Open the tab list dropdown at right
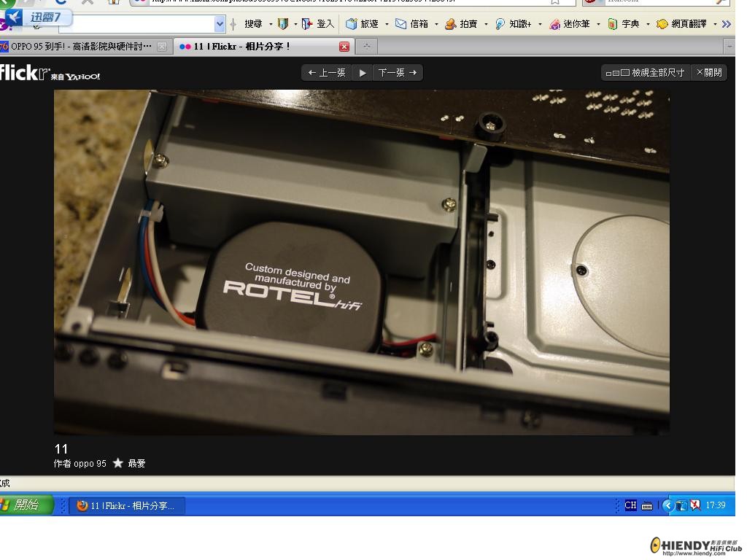747x560 pixels. click(729, 46)
